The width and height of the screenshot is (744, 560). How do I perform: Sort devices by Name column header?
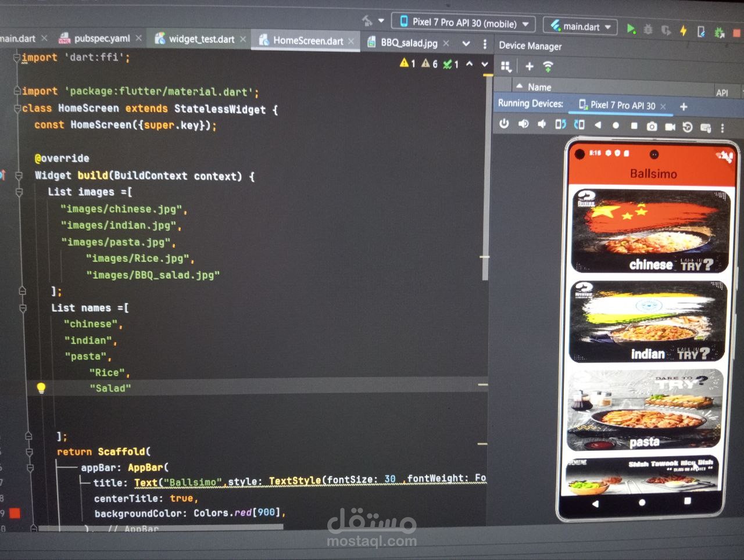[539, 87]
